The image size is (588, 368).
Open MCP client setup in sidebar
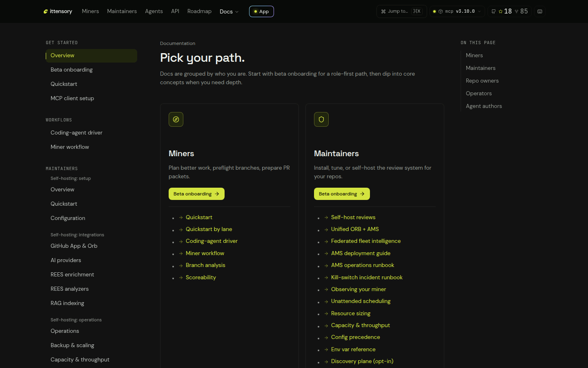click(x=91, y=99)
